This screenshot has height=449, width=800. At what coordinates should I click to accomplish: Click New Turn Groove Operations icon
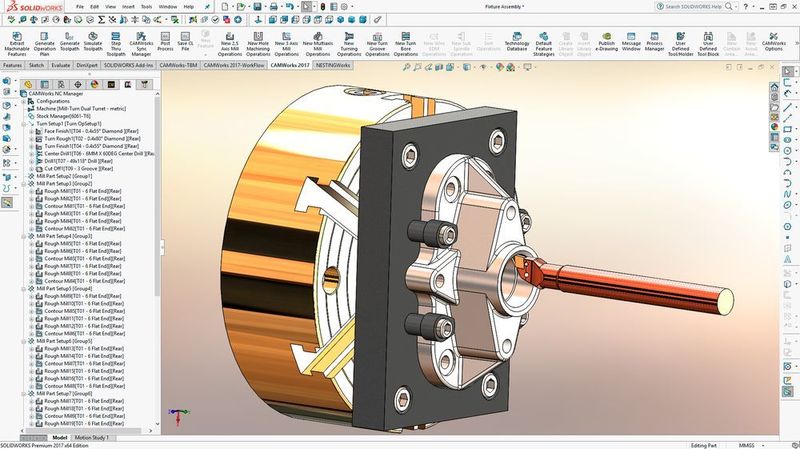click(378, 37)
